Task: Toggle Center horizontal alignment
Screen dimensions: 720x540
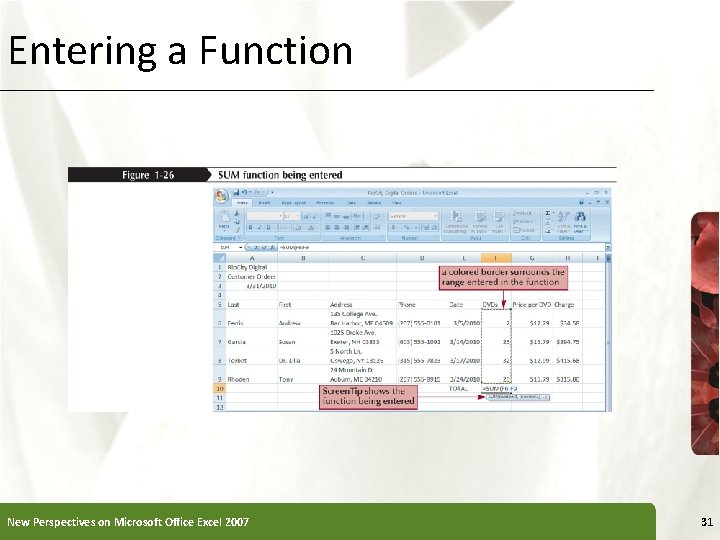Action: click(338, 227)
